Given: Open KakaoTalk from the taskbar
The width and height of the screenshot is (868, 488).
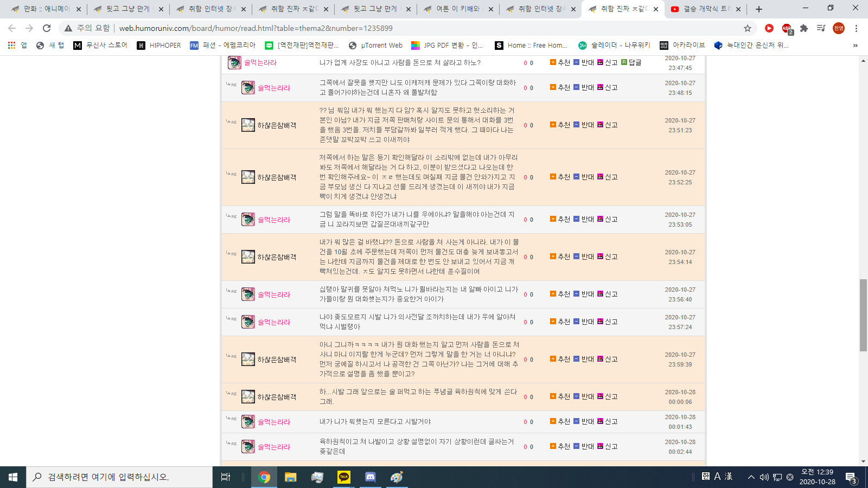Looking at the screenshot, I should click(344, 477).
